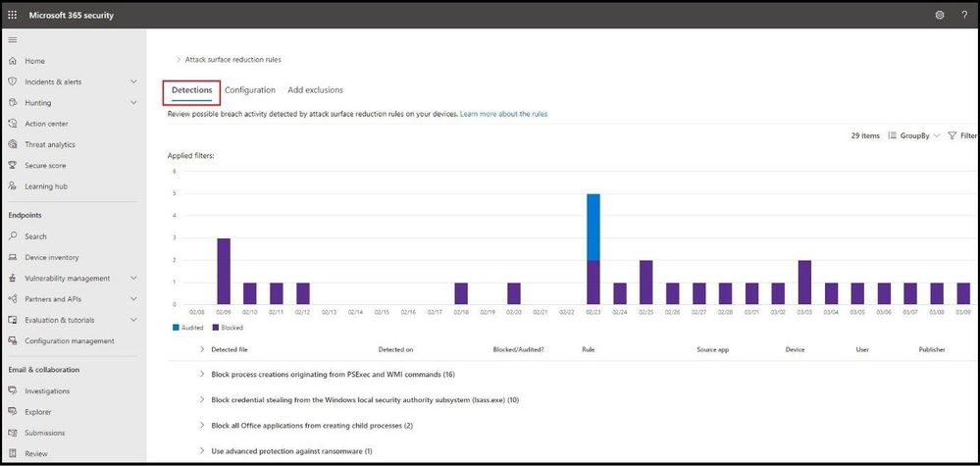Viewport: 980px width, 466px height.
Task: Click the Incidents & alerts shield icon
Action: pos(13,81)
